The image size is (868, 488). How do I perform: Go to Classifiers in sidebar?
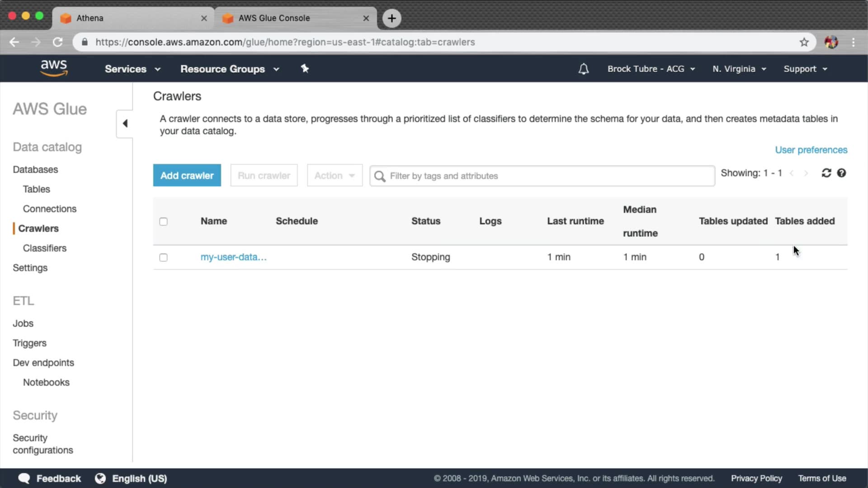point(44,248)
